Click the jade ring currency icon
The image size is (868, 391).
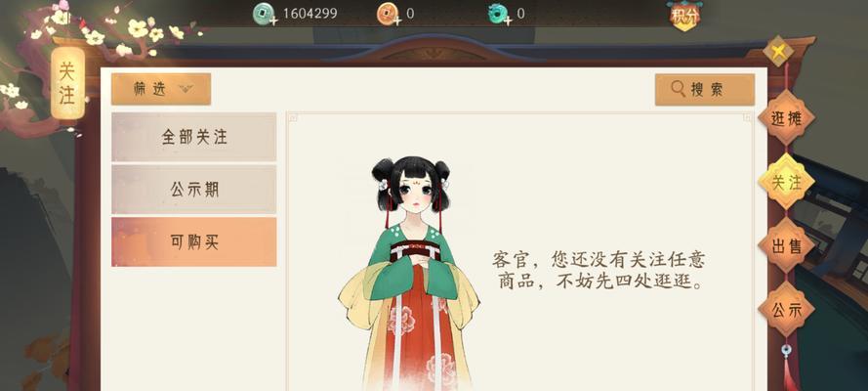(x=499, y=14)
